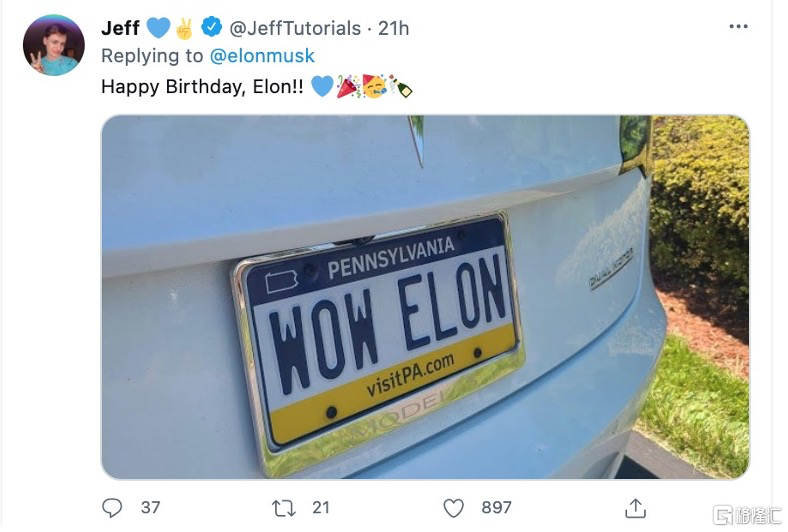Click the retweet count 21
The image size is (788, 532).
pyautogui.click(x=321, y=507)
